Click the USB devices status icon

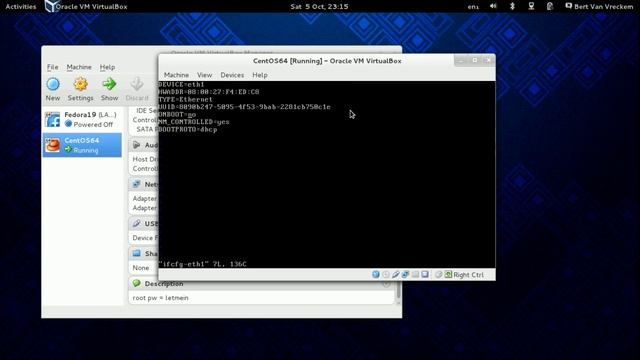[x=396, y=274]
